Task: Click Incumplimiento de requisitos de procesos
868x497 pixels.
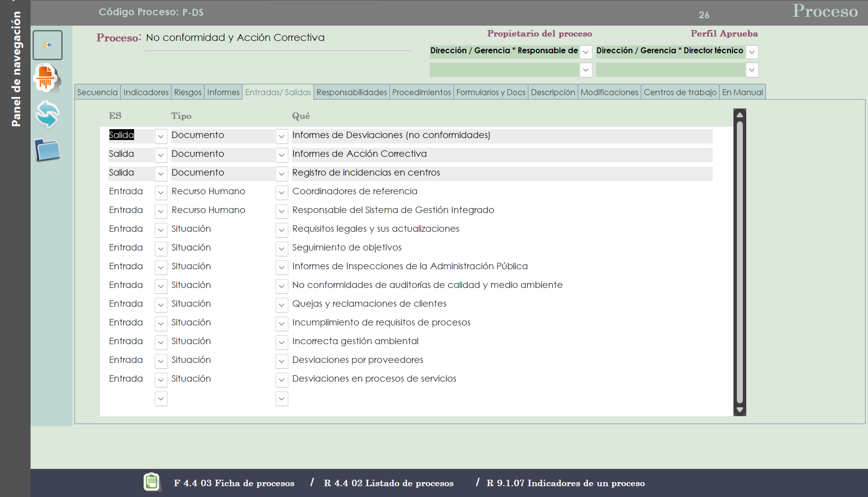Action: pos(381,322)
